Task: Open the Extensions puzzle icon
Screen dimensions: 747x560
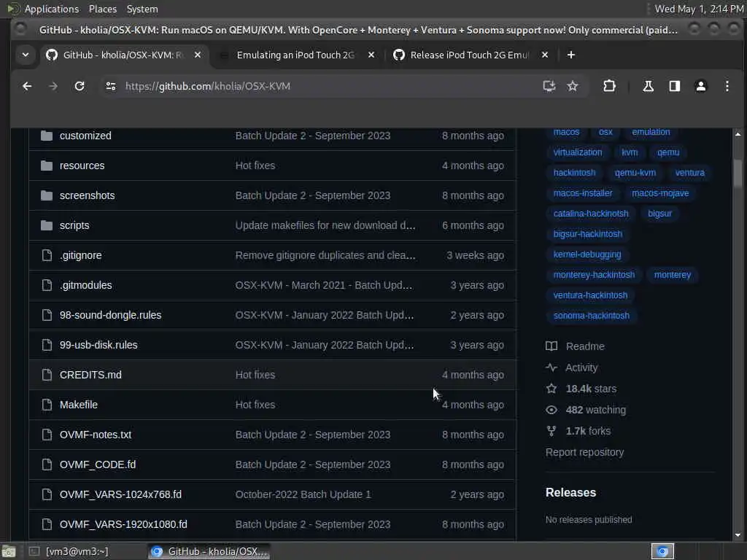Action: tap(609, 86)
